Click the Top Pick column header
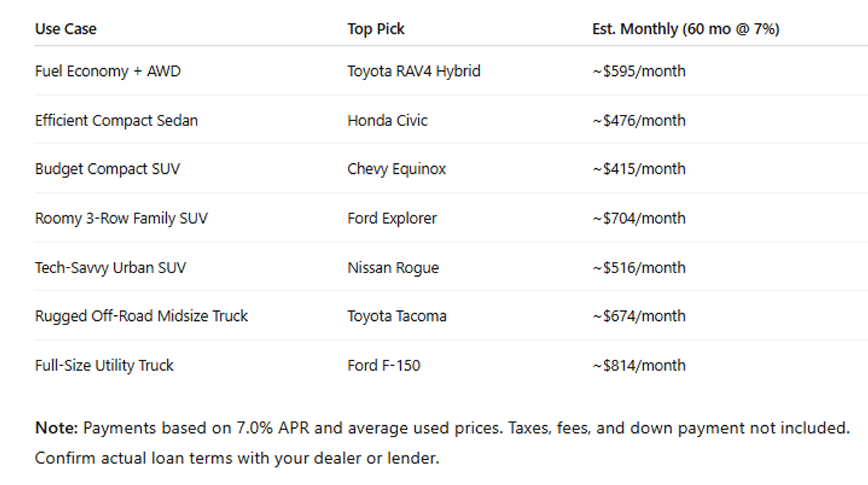The height and width of the screenshot is (485, 868). 376,29
